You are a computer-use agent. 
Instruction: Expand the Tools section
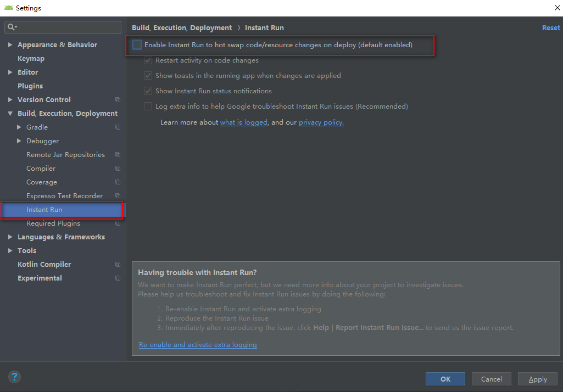10,250
